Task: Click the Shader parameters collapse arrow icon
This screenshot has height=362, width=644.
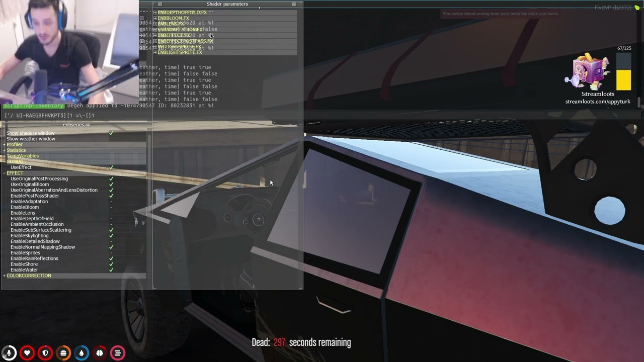Action: [294, 4]
